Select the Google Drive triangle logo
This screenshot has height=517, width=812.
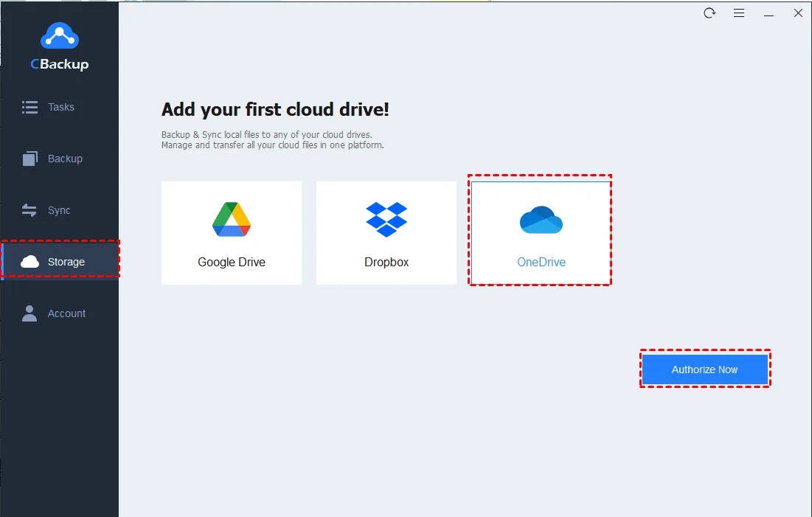click(x=232, y=219)
